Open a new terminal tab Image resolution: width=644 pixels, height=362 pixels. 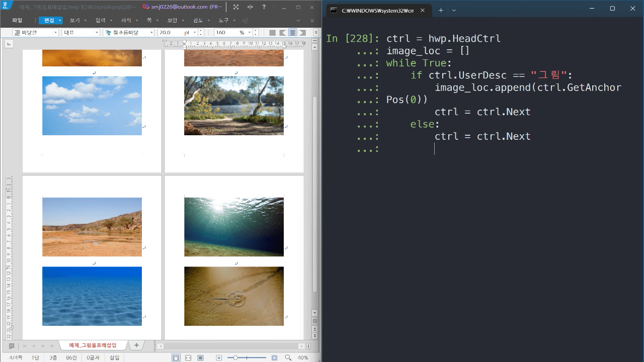click(441, 10)
